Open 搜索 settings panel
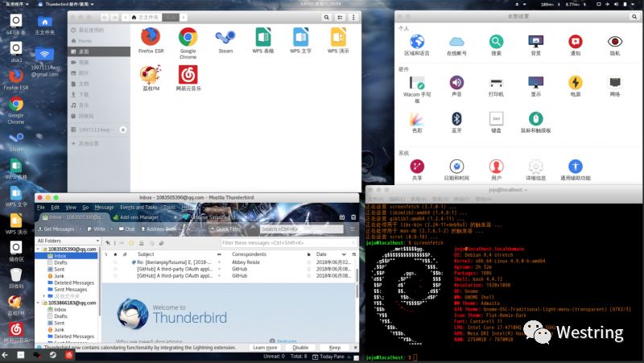644x363 pixels. click(496, 45)
